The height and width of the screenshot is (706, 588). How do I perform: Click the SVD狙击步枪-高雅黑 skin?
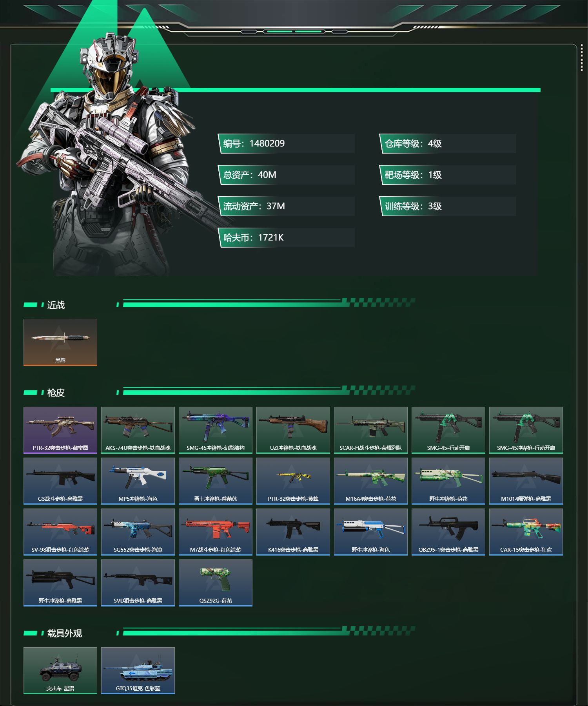click(x=138, y=583)
